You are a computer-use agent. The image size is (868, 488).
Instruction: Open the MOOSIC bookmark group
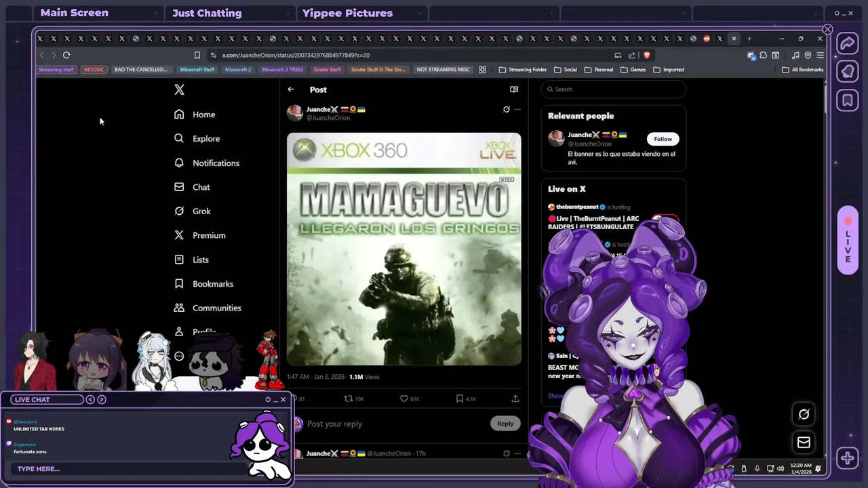pyautogui.click(x=94, y=69)
